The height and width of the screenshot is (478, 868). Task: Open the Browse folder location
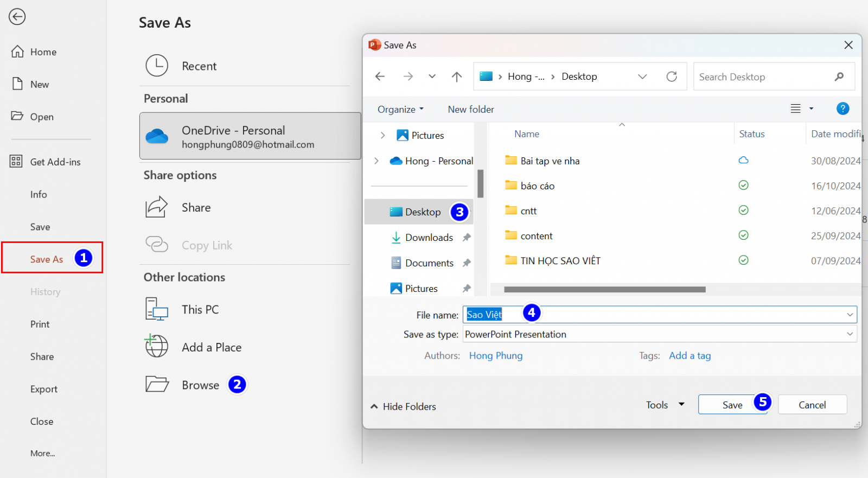click(x=200, y=385)
